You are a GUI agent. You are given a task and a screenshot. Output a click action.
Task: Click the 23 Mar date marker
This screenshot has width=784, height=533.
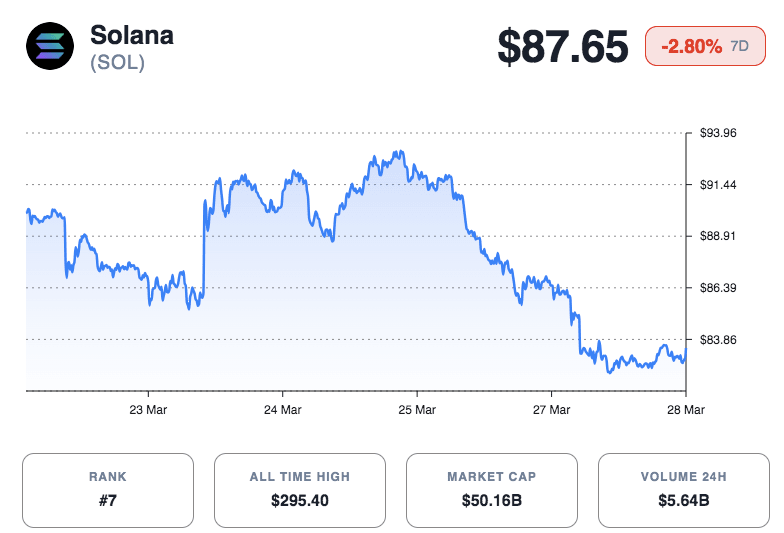pyautogui.click(x=148, y=410)
